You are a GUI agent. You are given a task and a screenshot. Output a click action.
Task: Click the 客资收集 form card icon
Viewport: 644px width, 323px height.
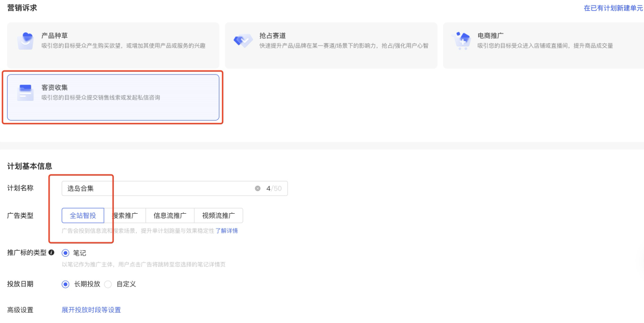[x=26, y=93]
